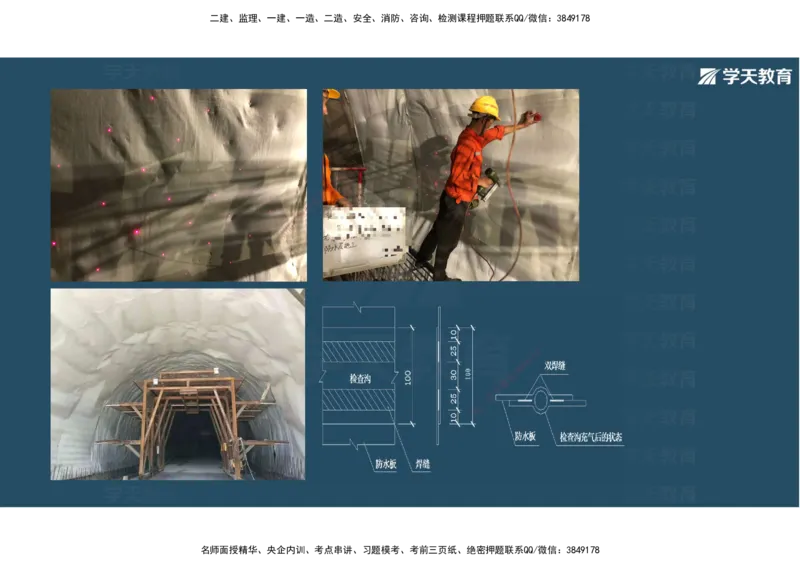Click the worker's yellow hard hat
800x566 pixels.
485,106
